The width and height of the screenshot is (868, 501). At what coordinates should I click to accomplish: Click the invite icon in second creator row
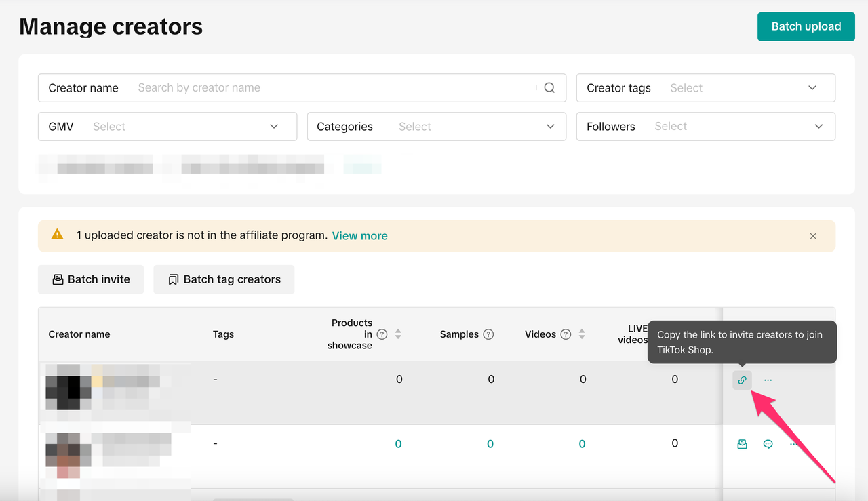[742, 444]
